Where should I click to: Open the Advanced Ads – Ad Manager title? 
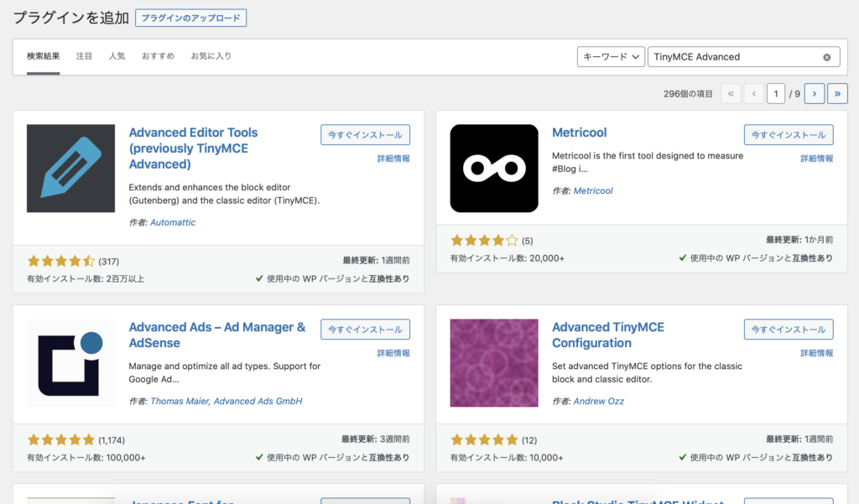click(x=217, y=335)
